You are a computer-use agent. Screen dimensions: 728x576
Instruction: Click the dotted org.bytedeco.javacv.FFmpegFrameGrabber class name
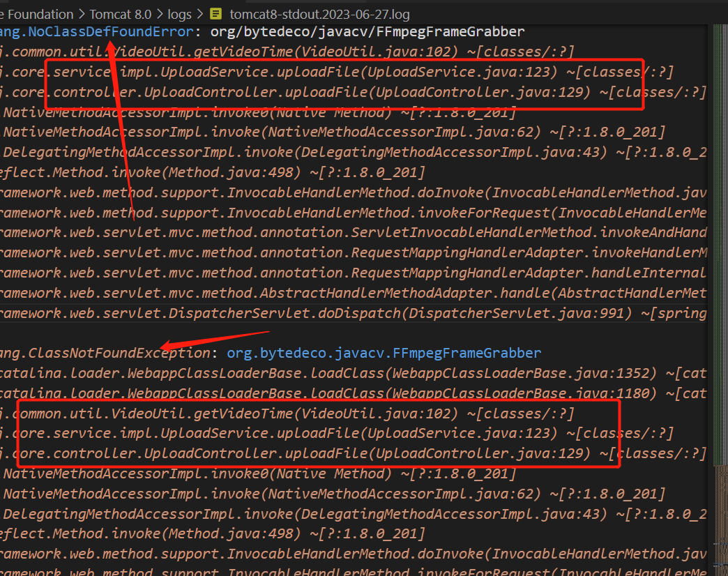point(384,353)
